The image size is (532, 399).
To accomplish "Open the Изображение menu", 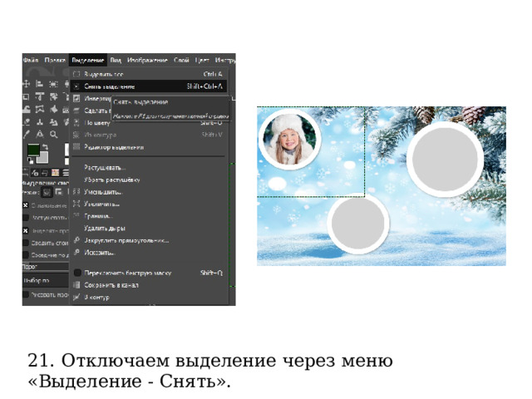I will click(x=147, y=61).
